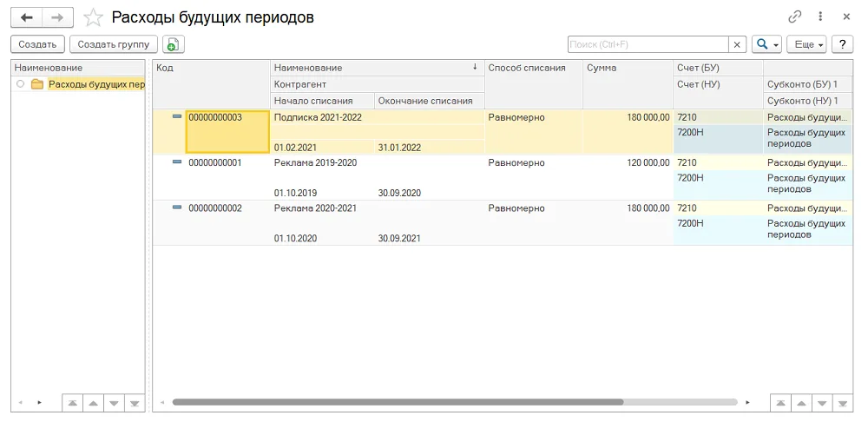The image size is (868, 422).
Task: Click the Сумма column header
Action: point(628,84)
